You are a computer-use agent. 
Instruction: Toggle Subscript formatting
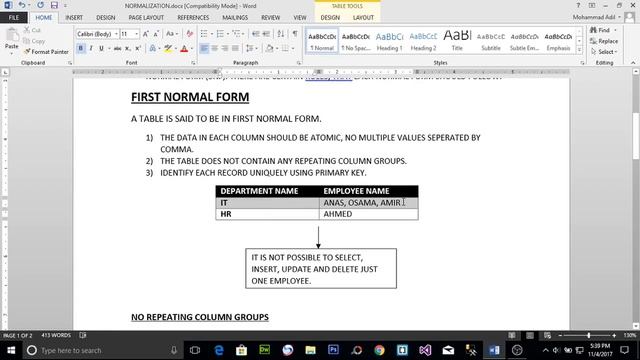(x=128, y=49)
